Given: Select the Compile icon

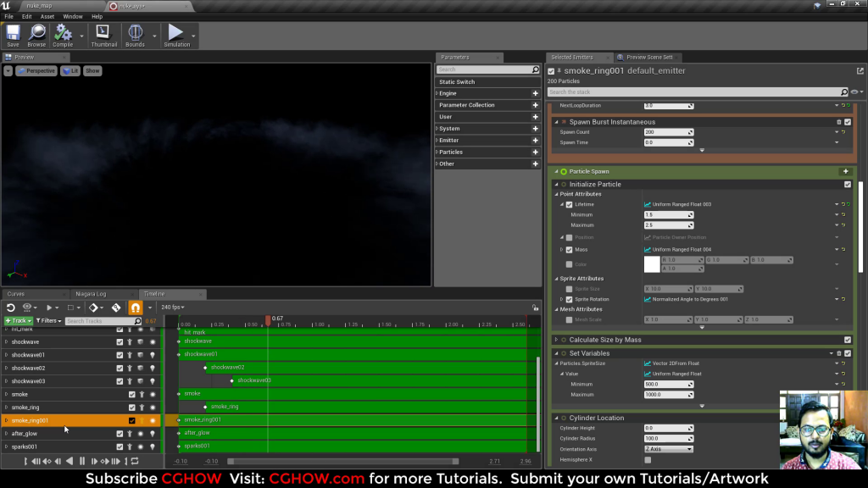Looking at the screenshot, I should [61, 34].
